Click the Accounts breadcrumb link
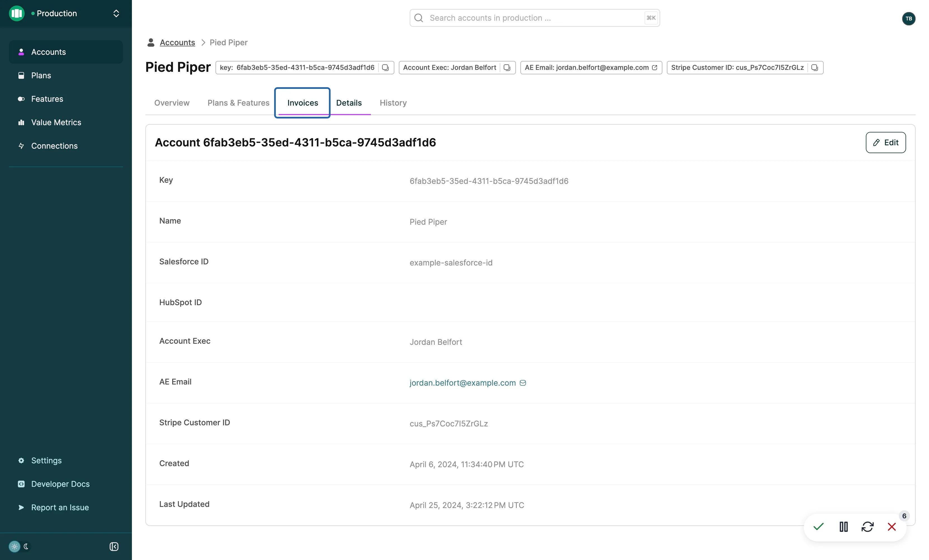Viewport: 929px width, 560px height. click(x=177, y=42)
